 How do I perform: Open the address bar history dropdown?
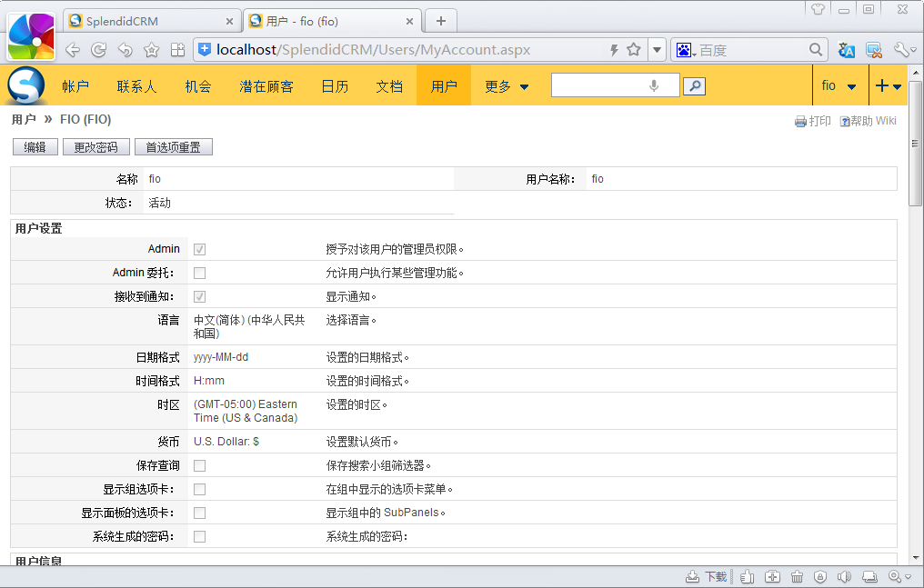point(657,50)
